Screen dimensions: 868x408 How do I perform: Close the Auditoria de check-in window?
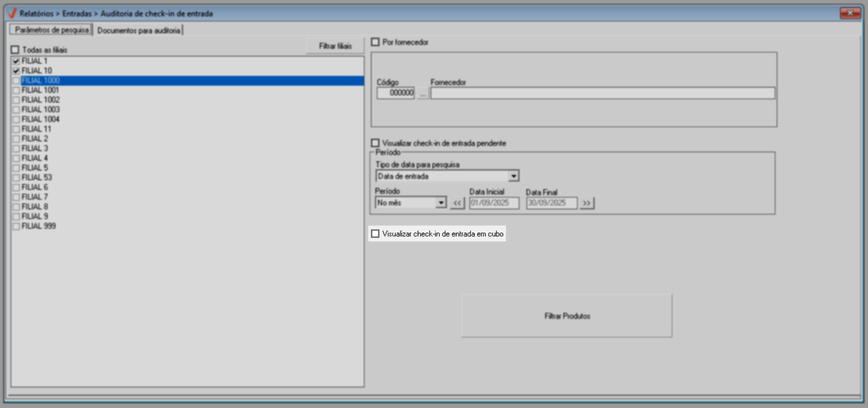click(x=850, y=13)
